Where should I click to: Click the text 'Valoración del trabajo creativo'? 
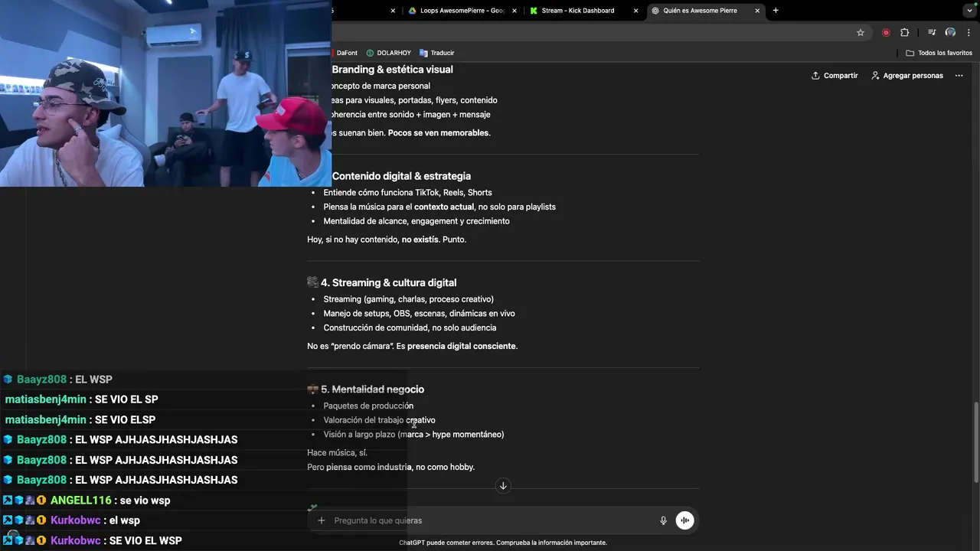coord(379,420)
